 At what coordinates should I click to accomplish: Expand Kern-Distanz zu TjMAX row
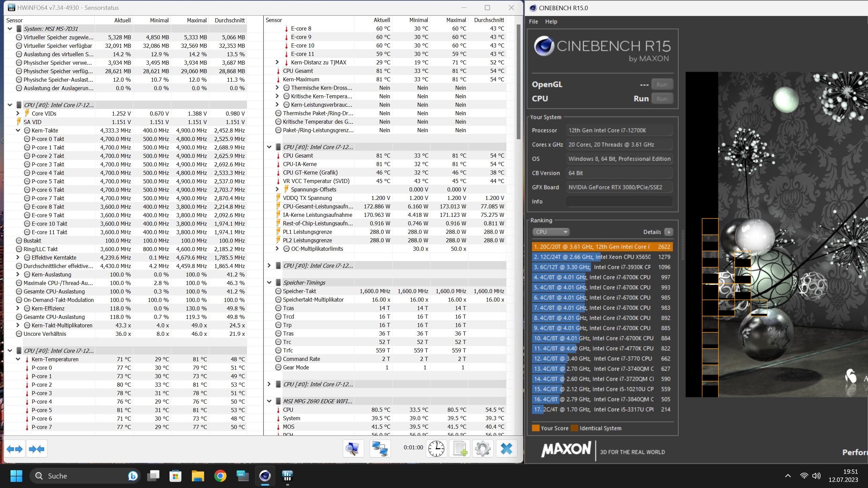tap(277, 62)
